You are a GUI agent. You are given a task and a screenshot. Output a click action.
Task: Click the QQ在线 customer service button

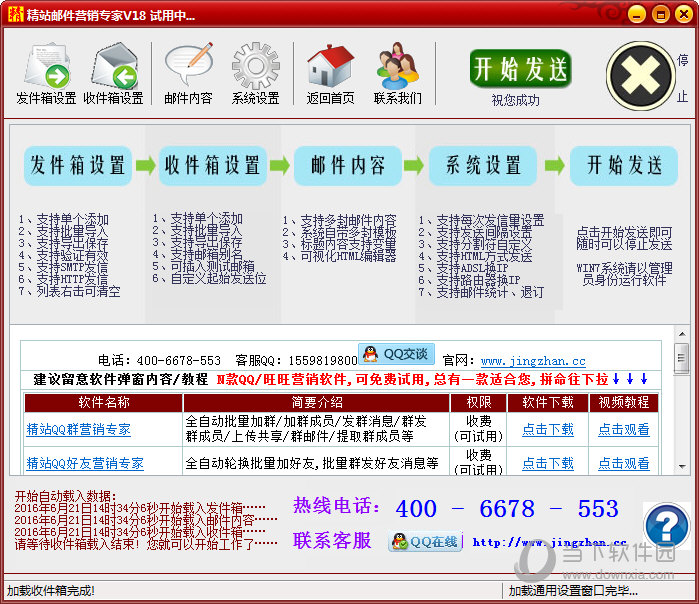pyautogui.click(x=425, y=542)
